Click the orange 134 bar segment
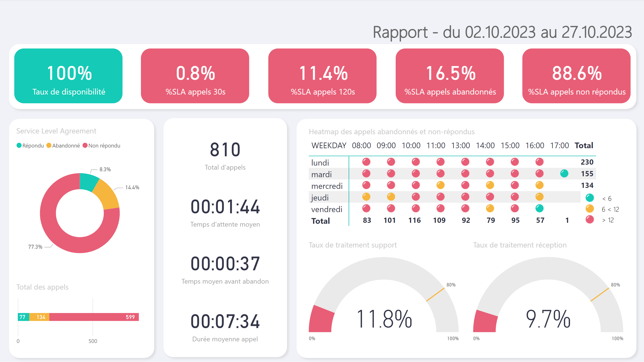This screenshot has width=644, height=362. click(x=39, y=317)
